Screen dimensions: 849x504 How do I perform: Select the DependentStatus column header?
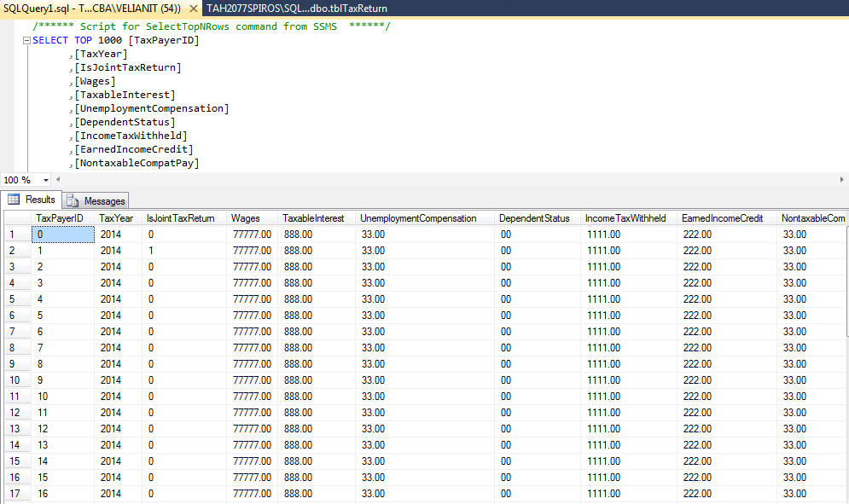tap(537, 218)
